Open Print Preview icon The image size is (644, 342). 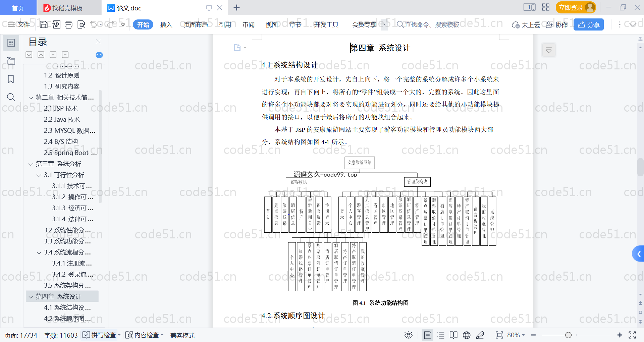(81, 24)
